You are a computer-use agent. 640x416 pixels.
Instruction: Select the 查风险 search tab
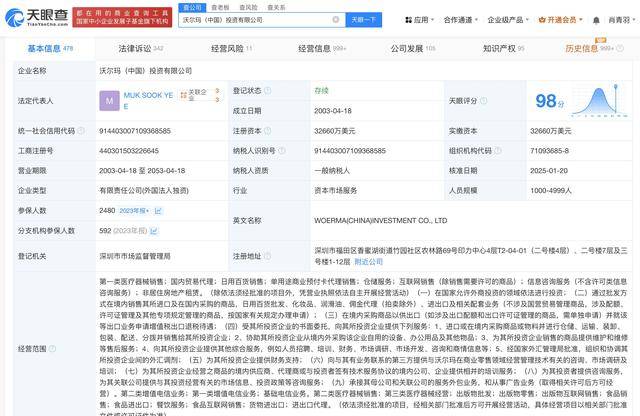(248, 7)
